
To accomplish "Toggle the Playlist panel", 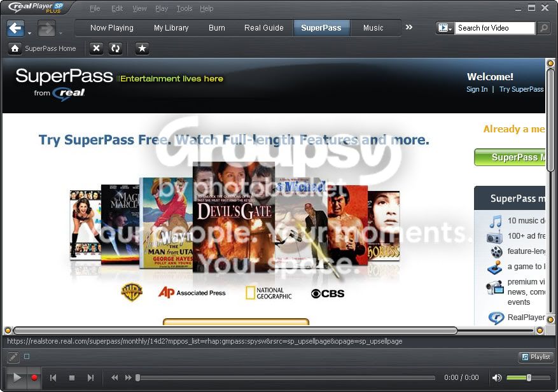I will pos(536,357).
